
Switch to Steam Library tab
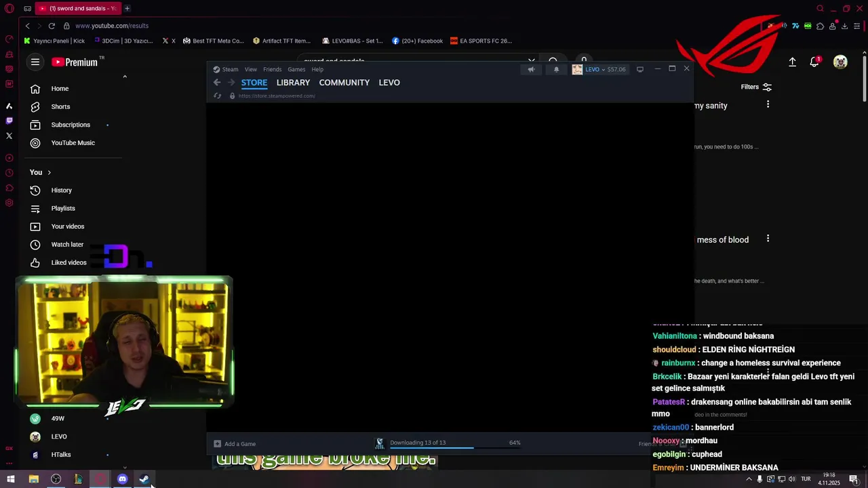click(293, 83)
